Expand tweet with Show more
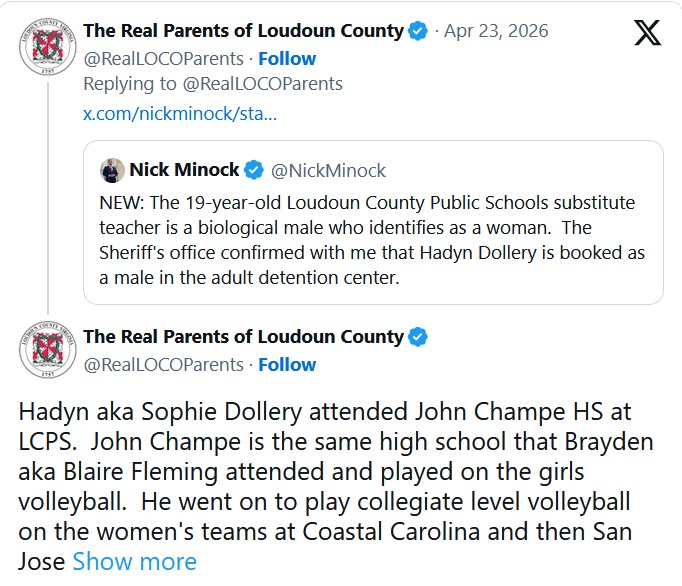The width and height of the screenshot is (682, 586). (134, 561)
